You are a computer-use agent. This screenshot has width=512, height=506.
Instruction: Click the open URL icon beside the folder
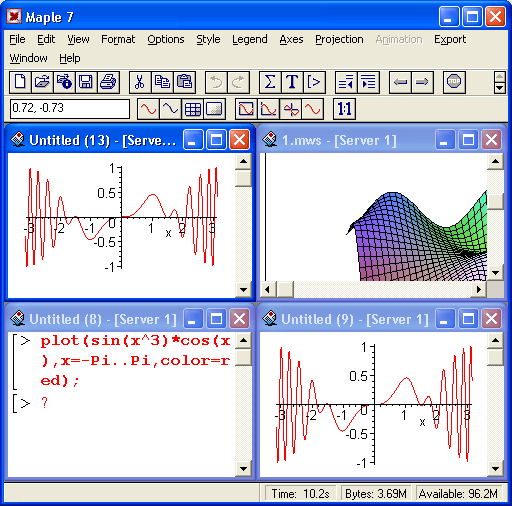click(x=64, y=82)
